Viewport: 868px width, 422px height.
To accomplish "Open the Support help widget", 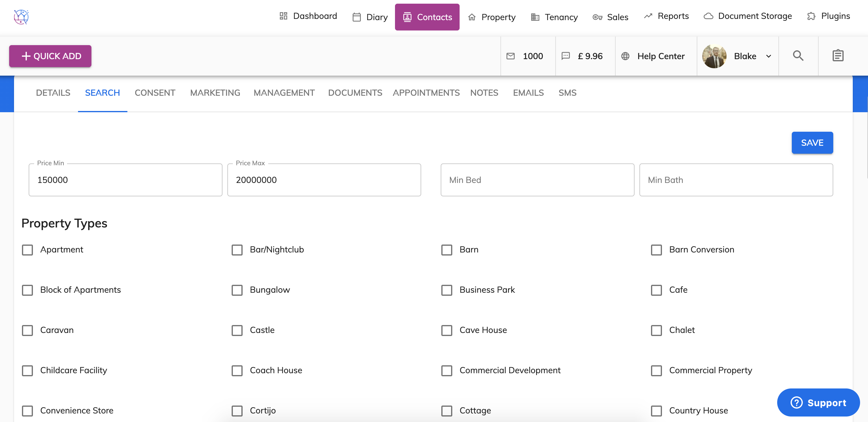I will (x=818, y=402).
